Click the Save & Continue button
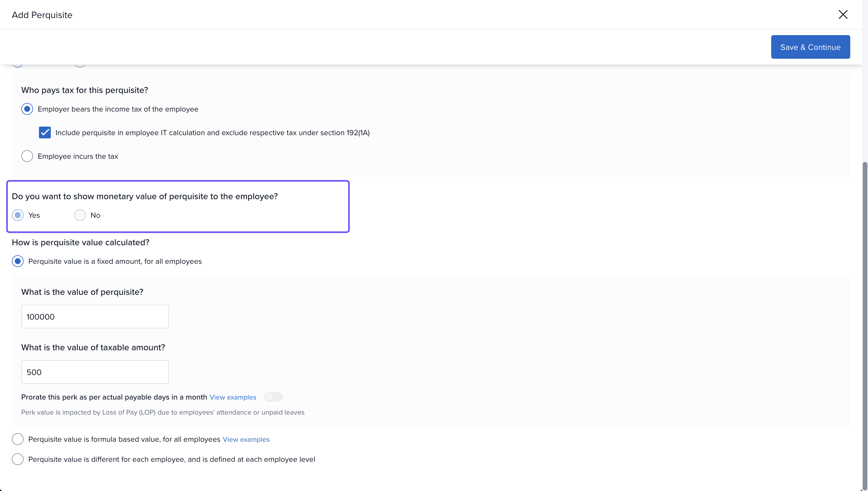This screenshot has width=868, height=491. tap(810, 47)
